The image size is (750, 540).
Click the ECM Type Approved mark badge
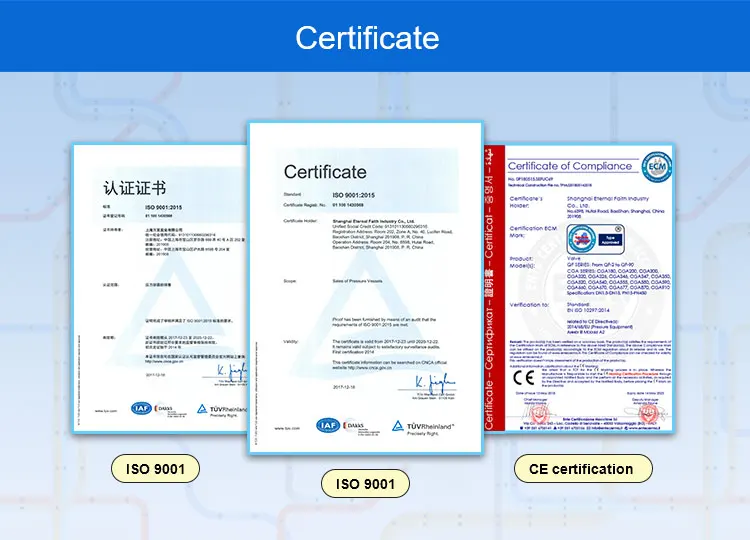point(596,239)
